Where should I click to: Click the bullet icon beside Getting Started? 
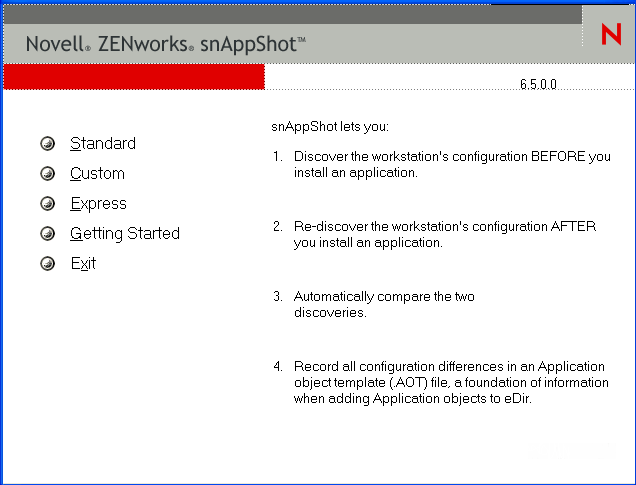pyautogui.click(x=47, y=234)
